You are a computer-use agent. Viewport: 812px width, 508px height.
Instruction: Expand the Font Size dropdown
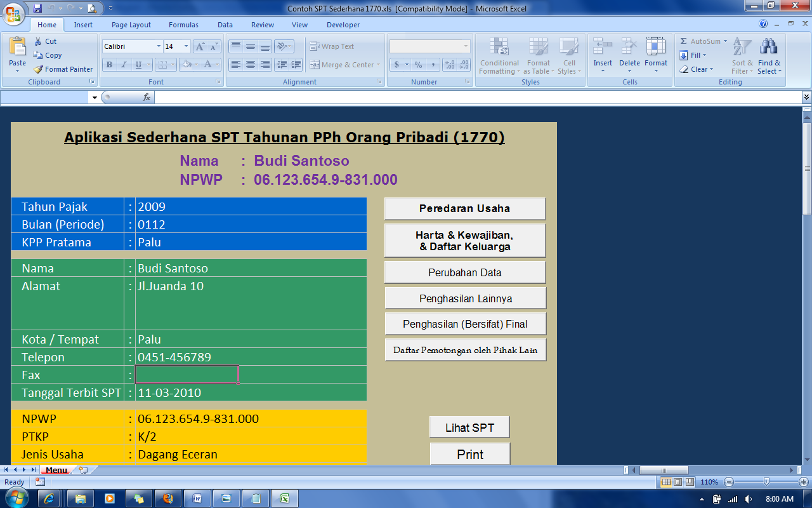click(186, 46)
